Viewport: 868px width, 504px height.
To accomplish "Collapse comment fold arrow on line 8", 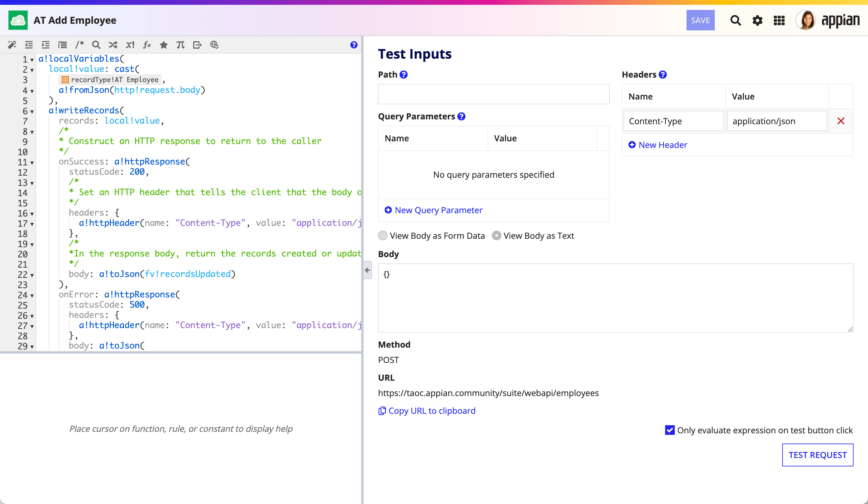I will pos(32,132).
